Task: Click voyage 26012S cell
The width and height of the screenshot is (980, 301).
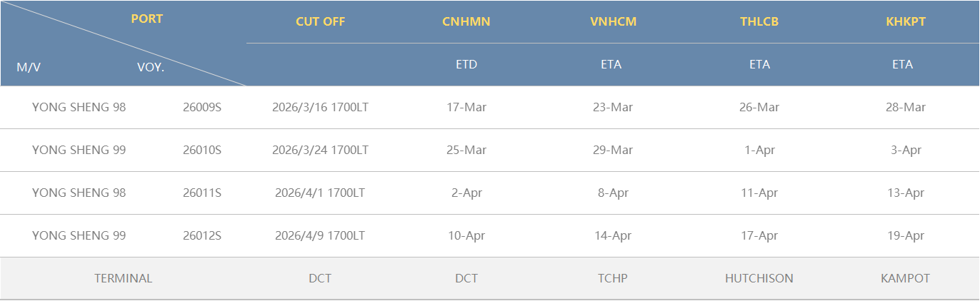Action: click(x=202, y=236)
